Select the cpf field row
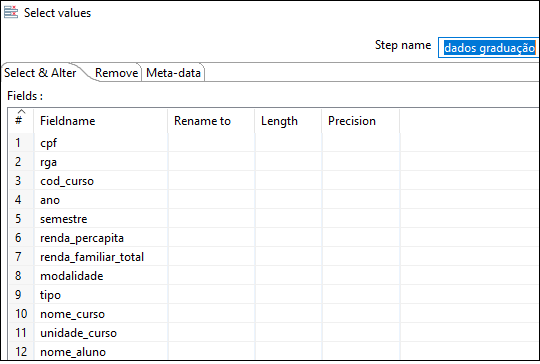Screen dimensions: 540x364 click(274, 143)
